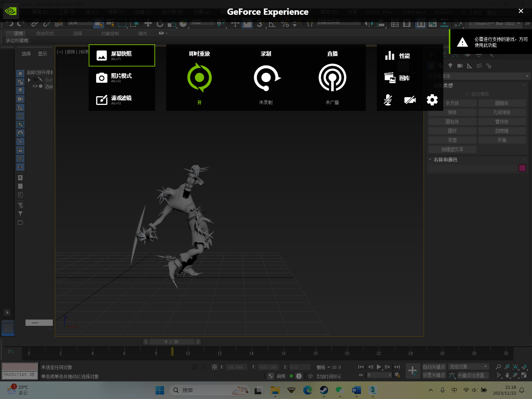
Task: Open Photo Mode in the GeForce overlay
Action: tap(122, 78)
